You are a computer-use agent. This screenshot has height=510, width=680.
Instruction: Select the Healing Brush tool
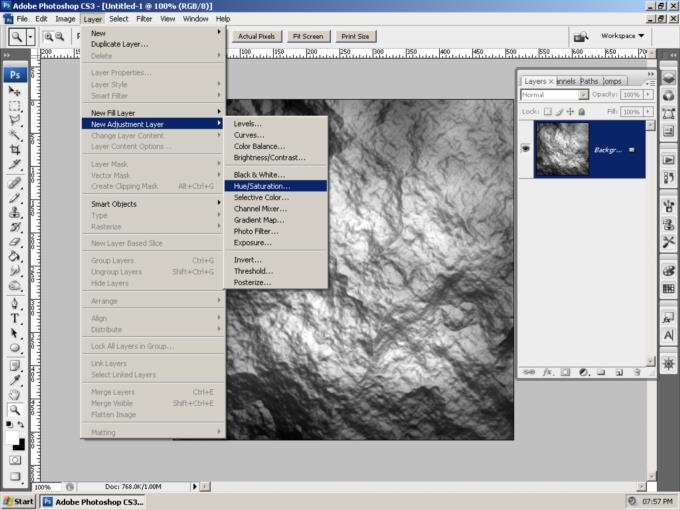(x=15, y=183)
